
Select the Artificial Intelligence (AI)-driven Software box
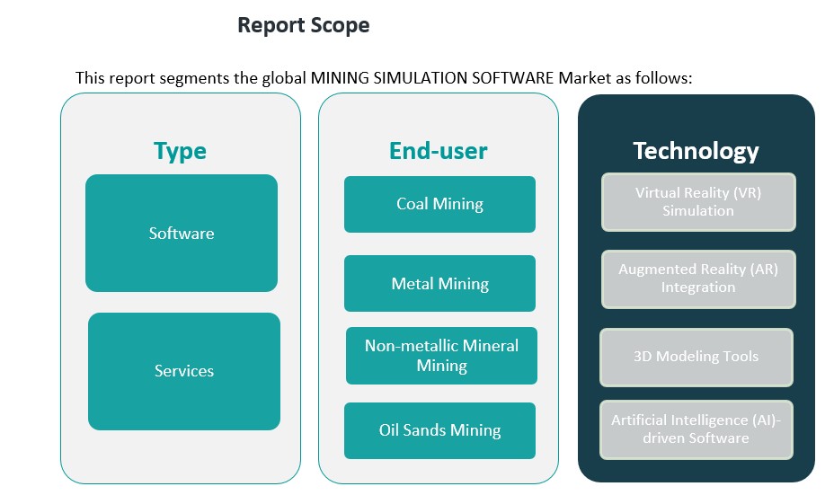(696, 429)
